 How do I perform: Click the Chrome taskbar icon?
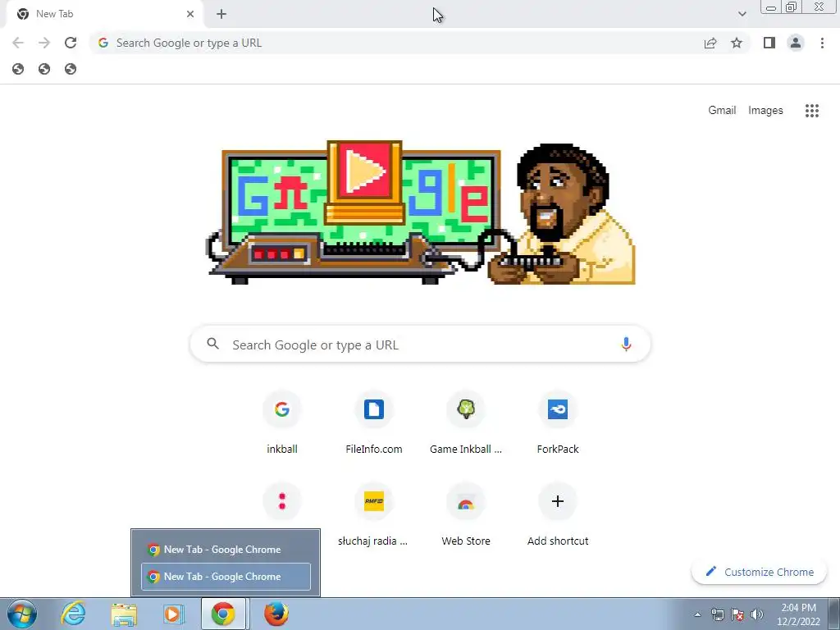tap(223, 614)
